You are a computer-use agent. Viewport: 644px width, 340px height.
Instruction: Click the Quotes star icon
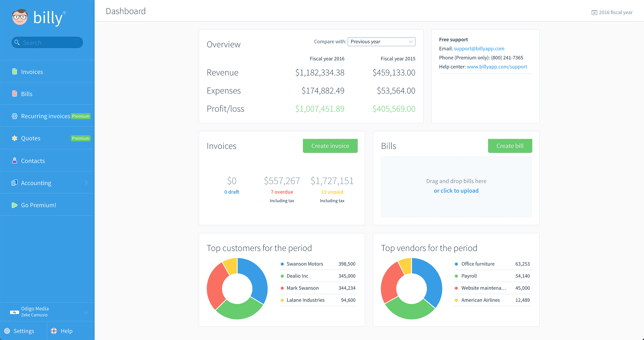pos(14,138)
